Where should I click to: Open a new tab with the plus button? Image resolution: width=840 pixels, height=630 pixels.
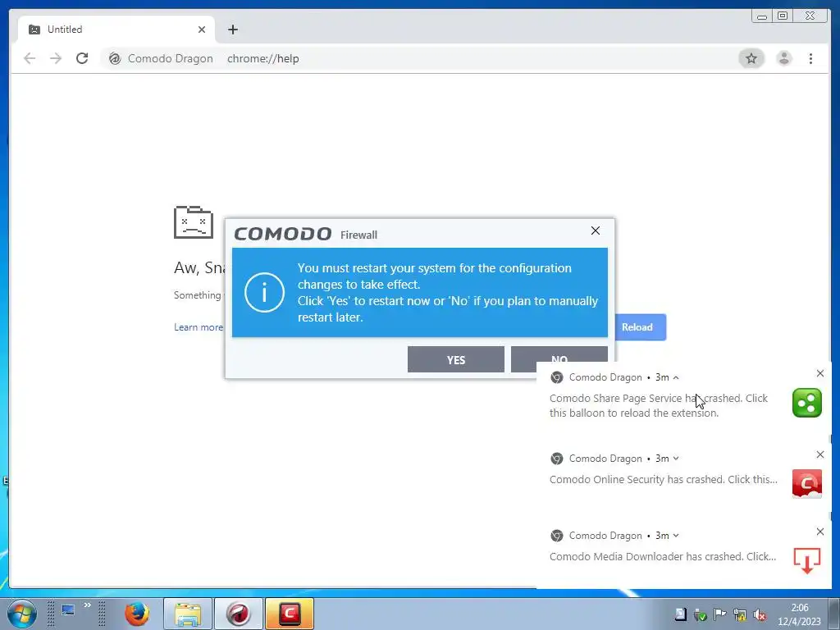232,30
